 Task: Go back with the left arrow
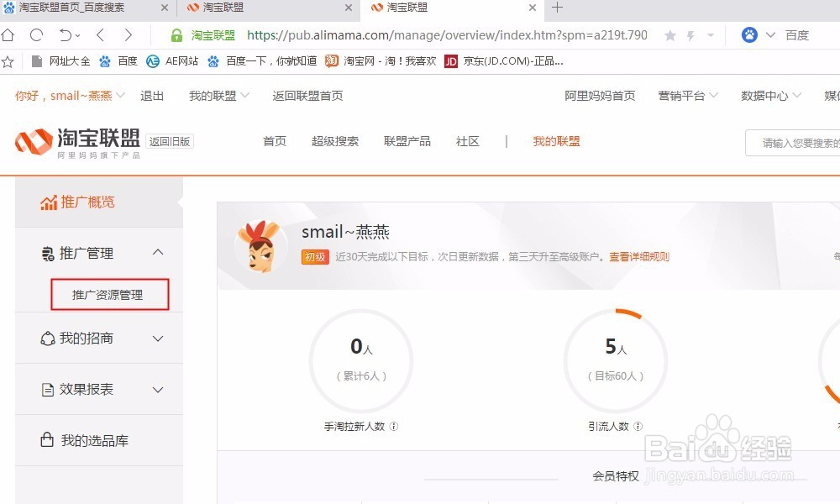click(x=100, y=35)
